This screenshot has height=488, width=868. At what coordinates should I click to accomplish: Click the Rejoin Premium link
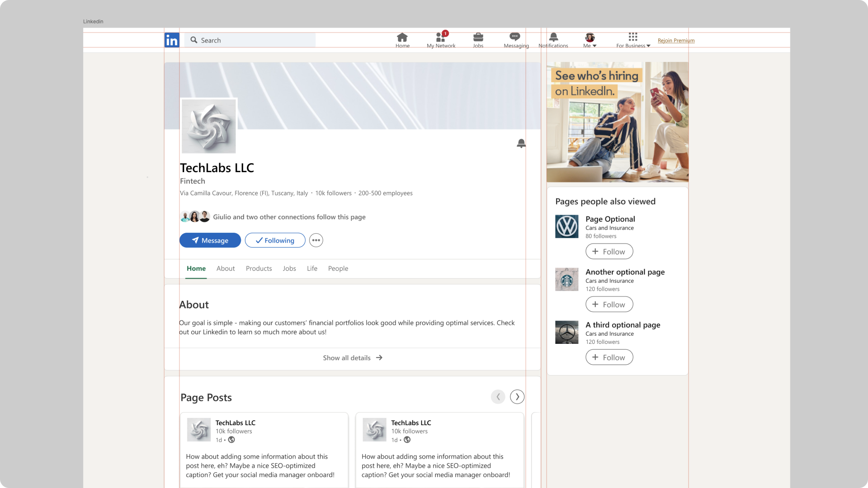click(x=676, y=41)
